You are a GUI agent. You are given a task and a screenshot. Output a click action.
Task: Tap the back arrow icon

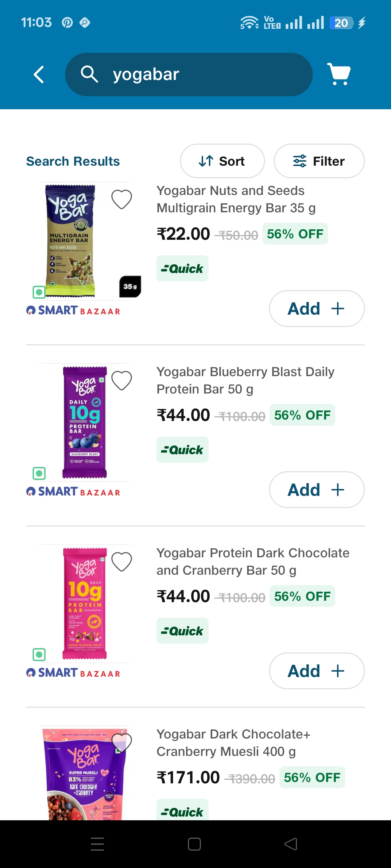[39, 75]
